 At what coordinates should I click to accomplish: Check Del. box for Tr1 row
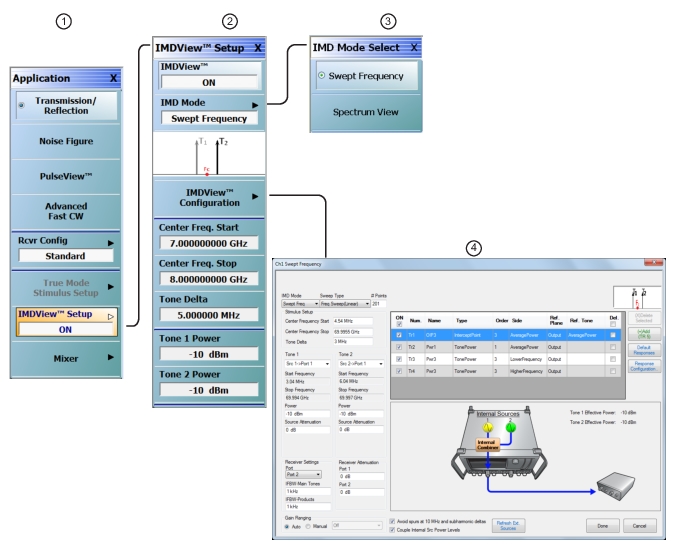pyautogui.click(x=613, y=335)
